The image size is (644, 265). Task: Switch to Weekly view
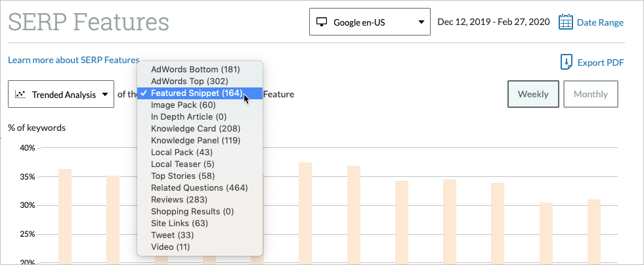533,94
